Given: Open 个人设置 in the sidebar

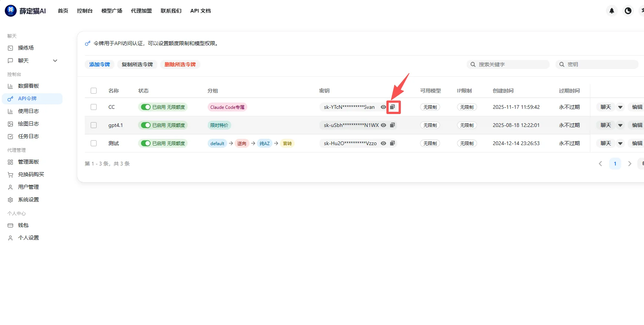Looking at the screenshot, I should pyautogui.click(x=32, y=238).
